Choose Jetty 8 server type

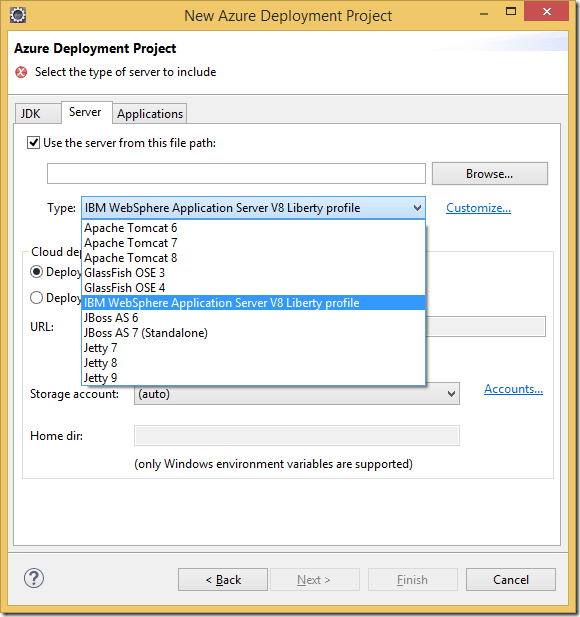coord(253,363)
